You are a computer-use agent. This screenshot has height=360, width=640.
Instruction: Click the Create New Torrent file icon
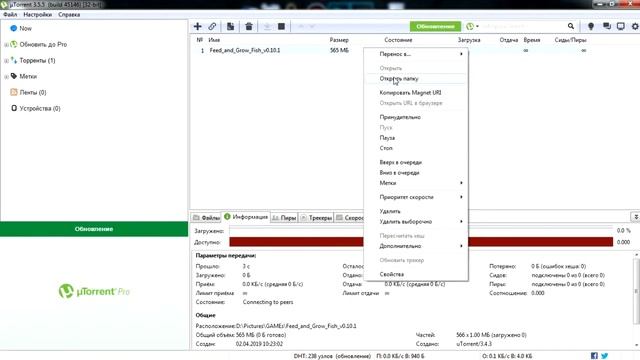(x=231, y=26)
